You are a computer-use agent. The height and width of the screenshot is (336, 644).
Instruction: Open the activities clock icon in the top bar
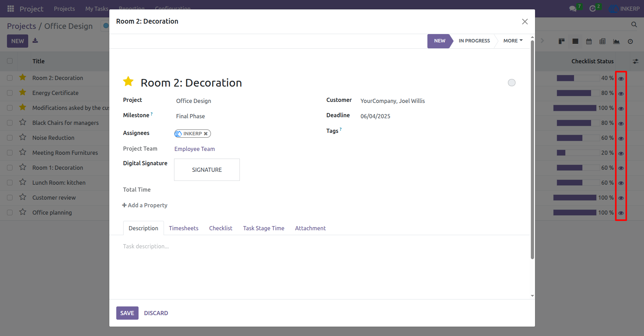(x=592, y=9)
